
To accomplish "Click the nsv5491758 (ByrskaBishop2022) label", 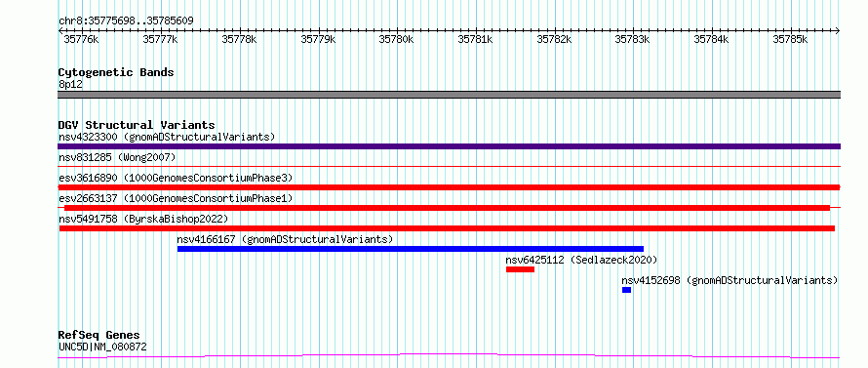I will click(x=142, y=219).
